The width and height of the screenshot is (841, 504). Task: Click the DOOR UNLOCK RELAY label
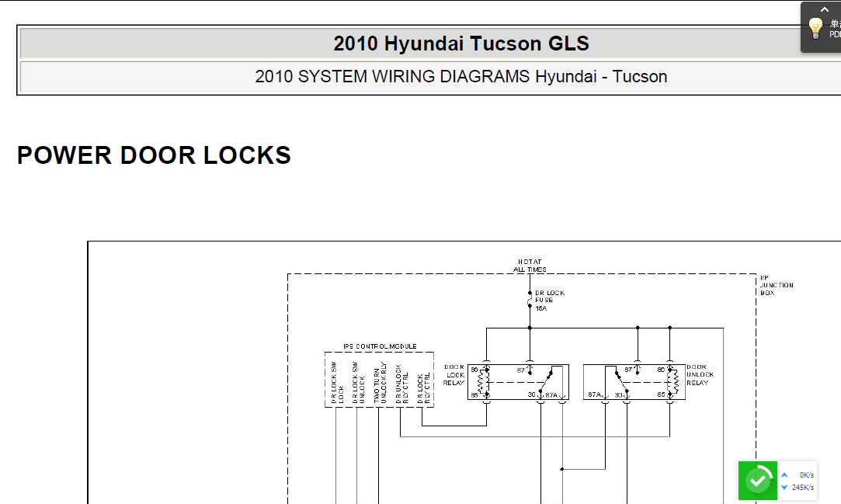[x=700, y=375]
